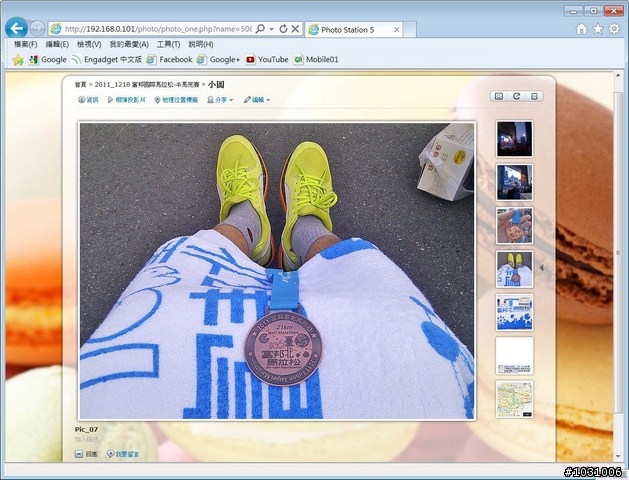The height and width of the screenshot is (480, 629).
Task: Open the Google+ bookmark
Action: [x=218, y=60]
